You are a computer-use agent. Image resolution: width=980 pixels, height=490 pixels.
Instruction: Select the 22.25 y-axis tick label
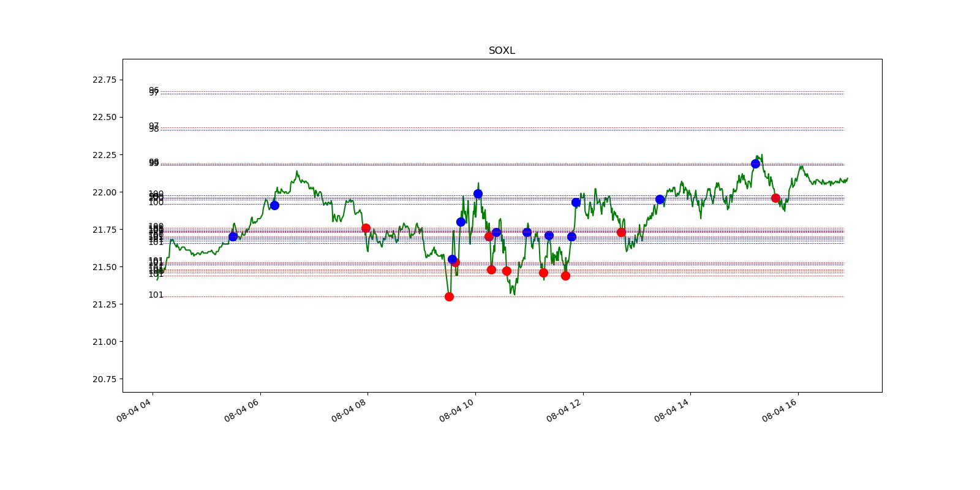tap(104, 155)
